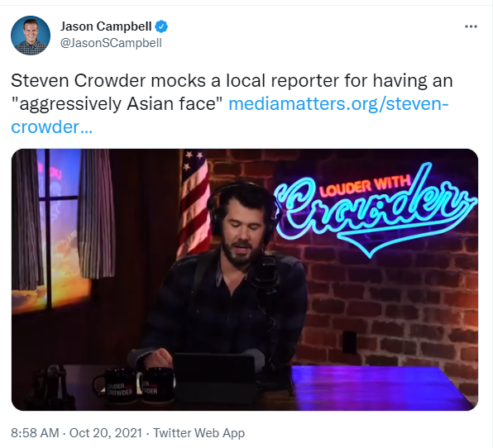Click the curtained window in the video
This screenshot has height=448, width=493.
[59, 231]
